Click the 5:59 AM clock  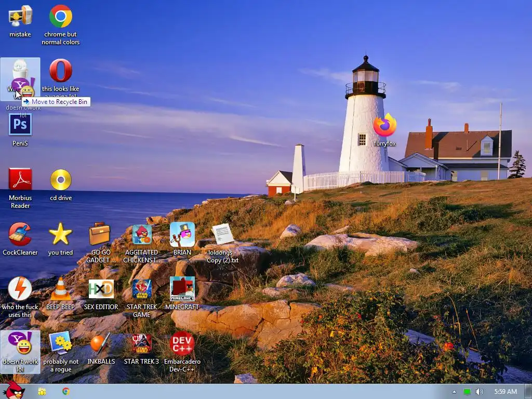[x=506, y=392]
